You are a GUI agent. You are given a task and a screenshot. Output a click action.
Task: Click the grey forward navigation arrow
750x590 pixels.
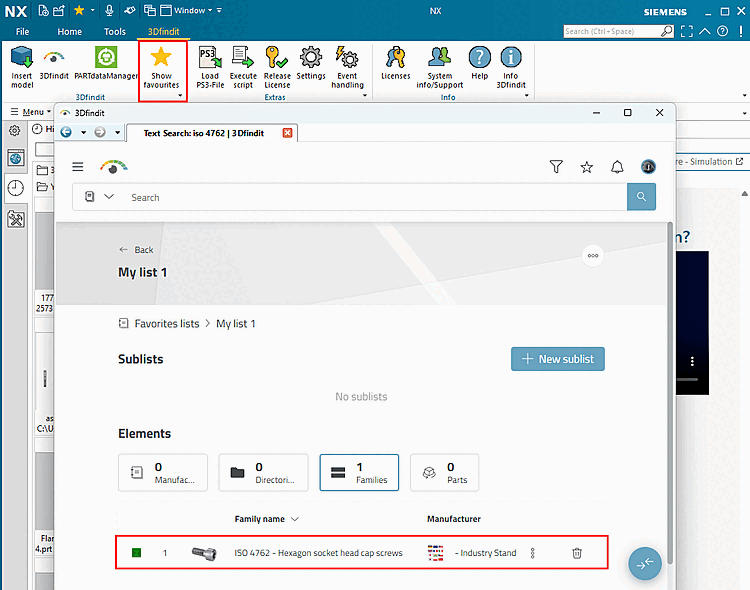click(x=99, y=132)
